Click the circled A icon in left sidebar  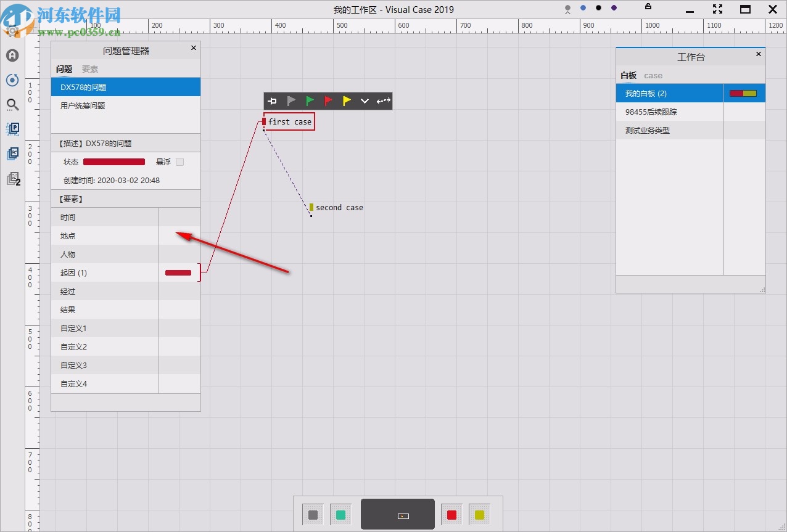point(12,55)
